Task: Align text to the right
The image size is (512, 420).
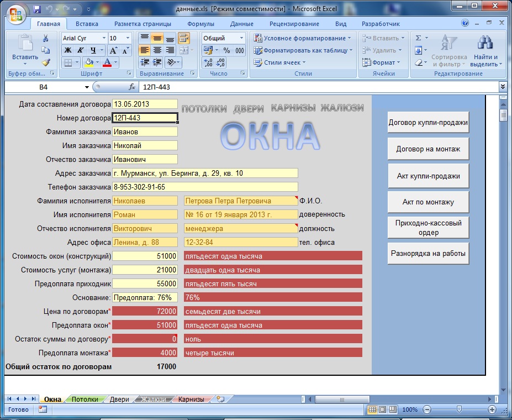Action: (170, 50)
